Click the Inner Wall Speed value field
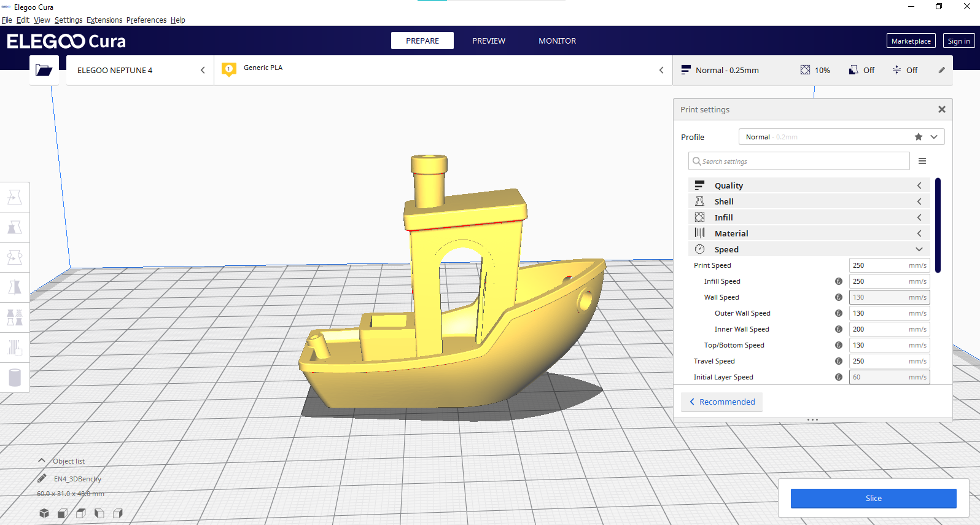Viewport: 980px width, 525px height. click(x=889, y=329)
